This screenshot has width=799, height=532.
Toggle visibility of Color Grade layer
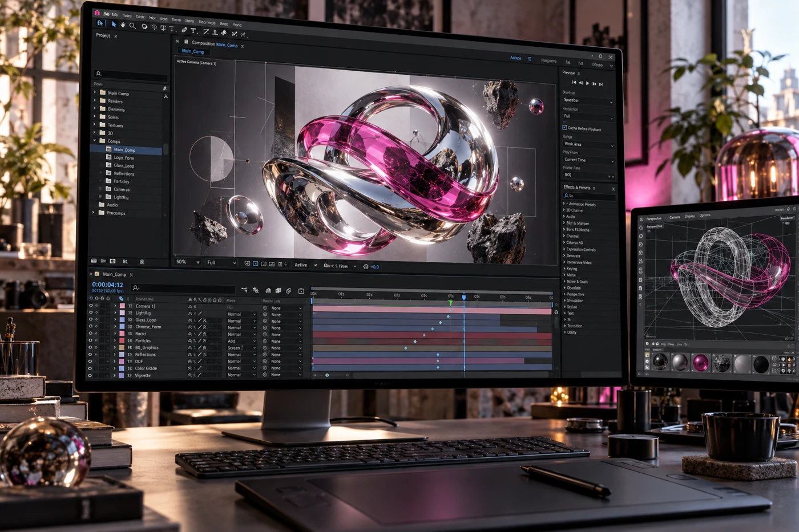click(90, 368)
